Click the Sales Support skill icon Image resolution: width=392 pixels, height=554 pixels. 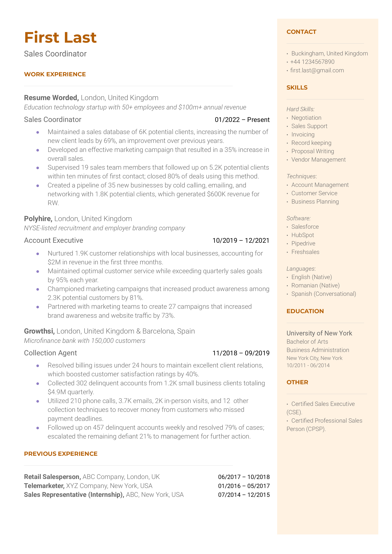tap(287, 126)
